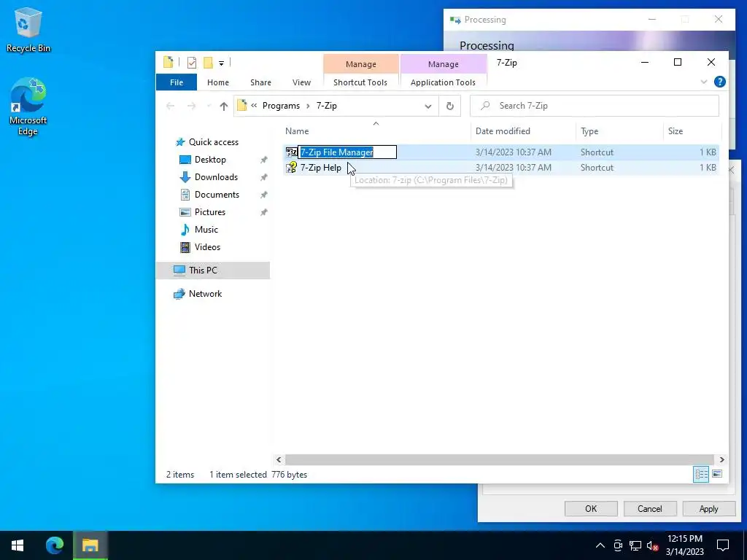Launch Microsoft Edge from the taskbar
The image size is (747, 560).
click(x=54, y=545)
